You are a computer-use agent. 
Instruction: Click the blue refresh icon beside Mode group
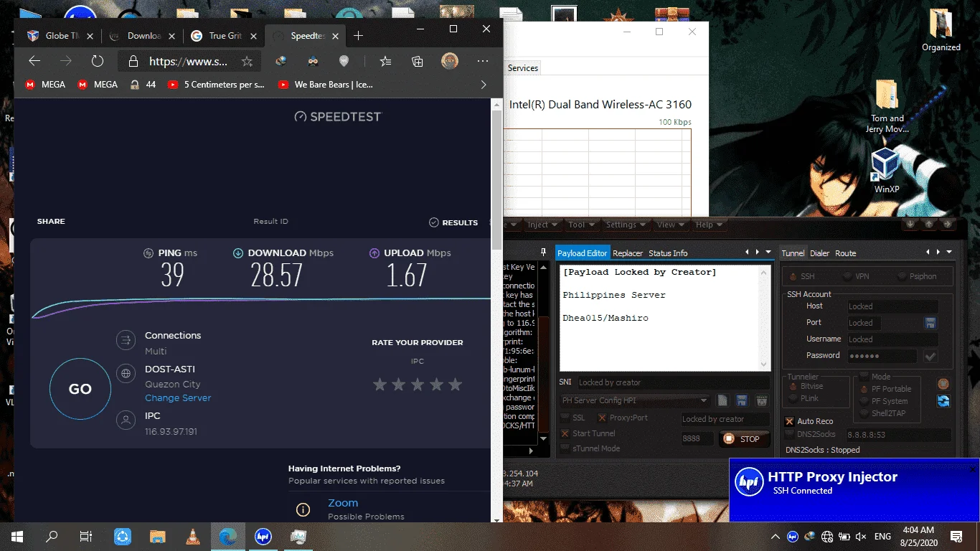pos(943,402)
